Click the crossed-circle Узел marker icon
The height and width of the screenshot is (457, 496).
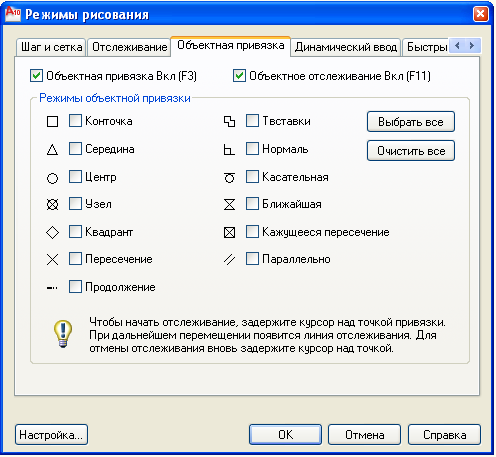(x=52, y=204)
